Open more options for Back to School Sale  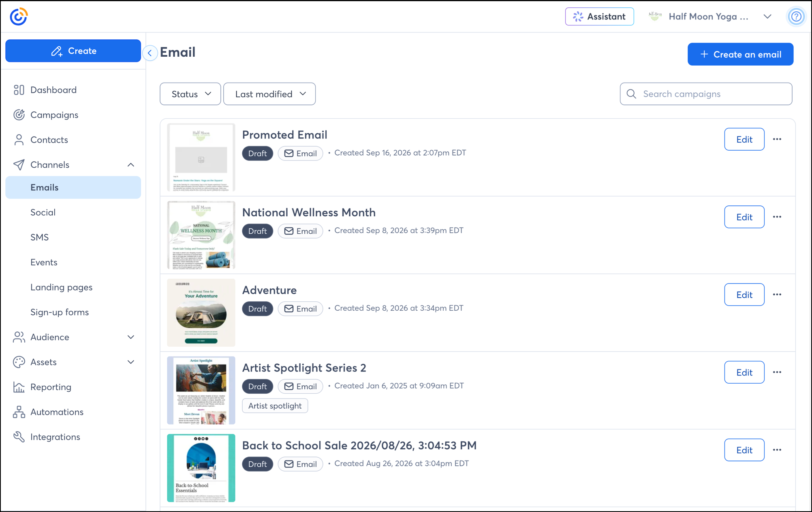tap(777, 450)
